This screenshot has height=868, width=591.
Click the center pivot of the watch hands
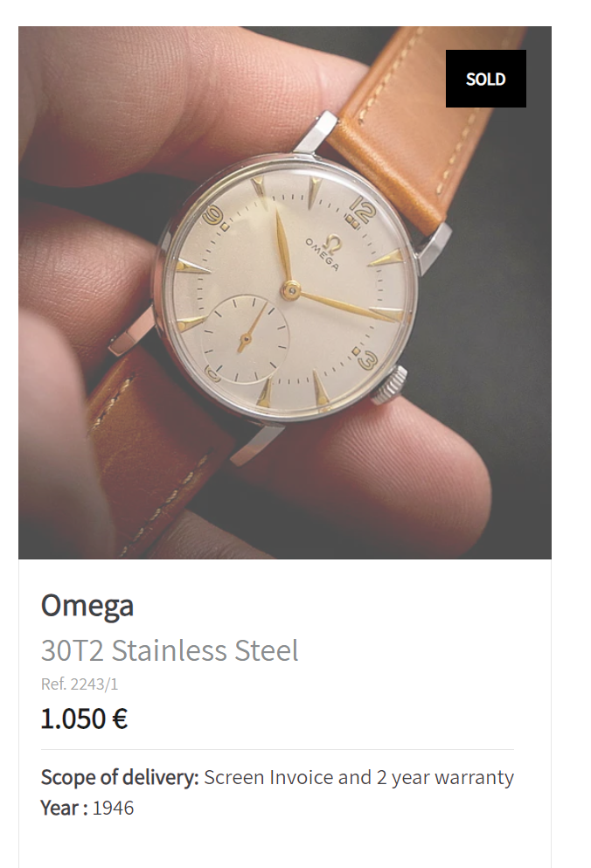pyautogui.click(x=289, y=288)
